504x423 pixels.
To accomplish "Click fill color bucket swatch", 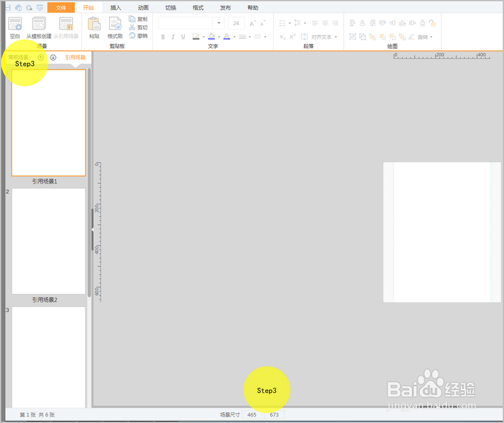I will tap(211, 36).
